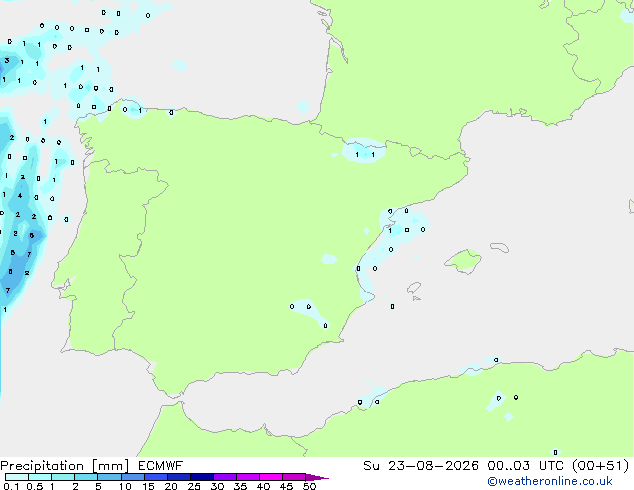The image size is (634, 490).
Task: Click the '00..03 UTC' time range text
Action: (x=525, y=466)
